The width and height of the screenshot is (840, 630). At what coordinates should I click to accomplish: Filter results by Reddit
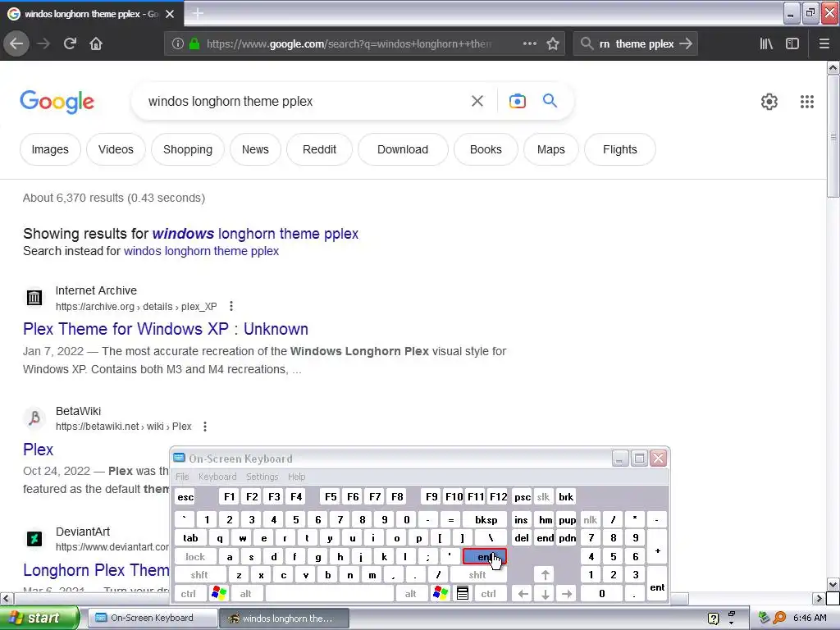pos(319,149)
